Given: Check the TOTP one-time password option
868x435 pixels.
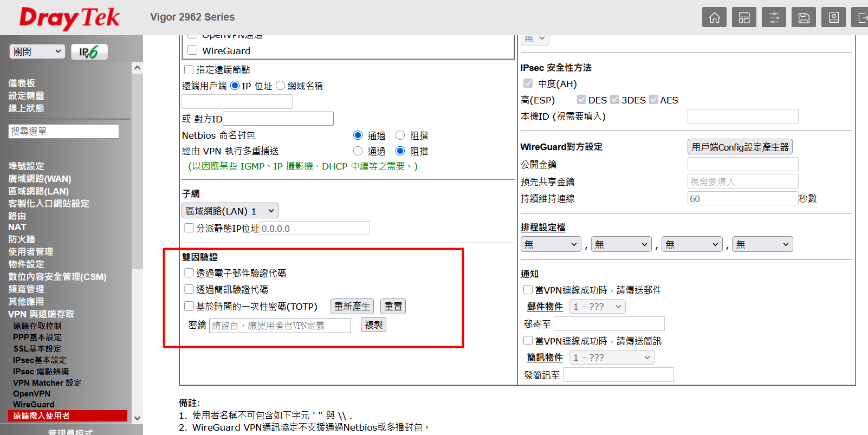Looking at the screenshot, I should point(189,306).
